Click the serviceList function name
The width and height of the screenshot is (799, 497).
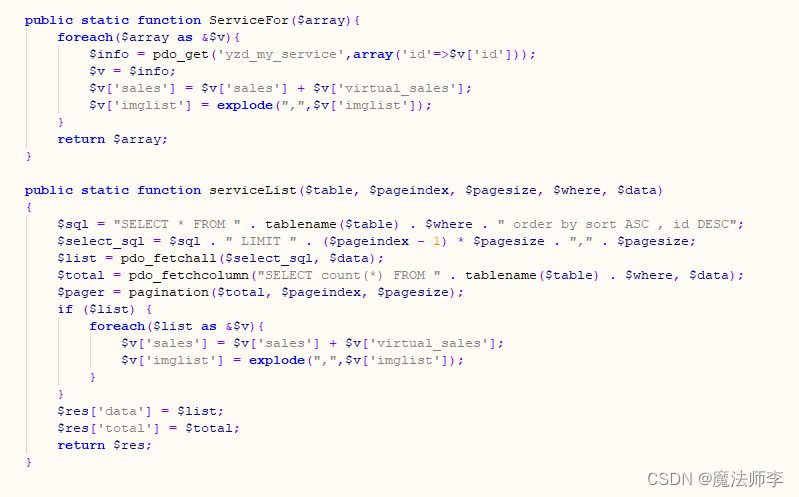click(253, 190)
